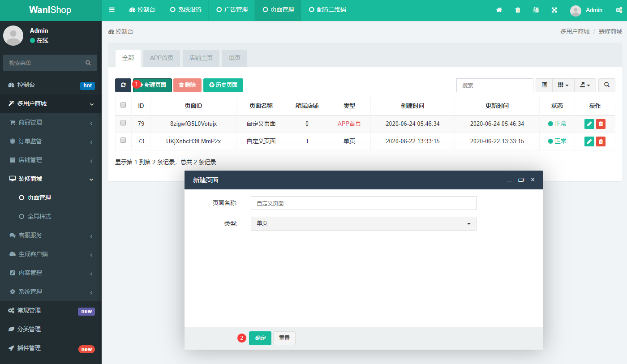Image resolution: width=627 pixels, height=364 pixels.
Task: Select the APP首页 filter tab
Action: (162, 58)
